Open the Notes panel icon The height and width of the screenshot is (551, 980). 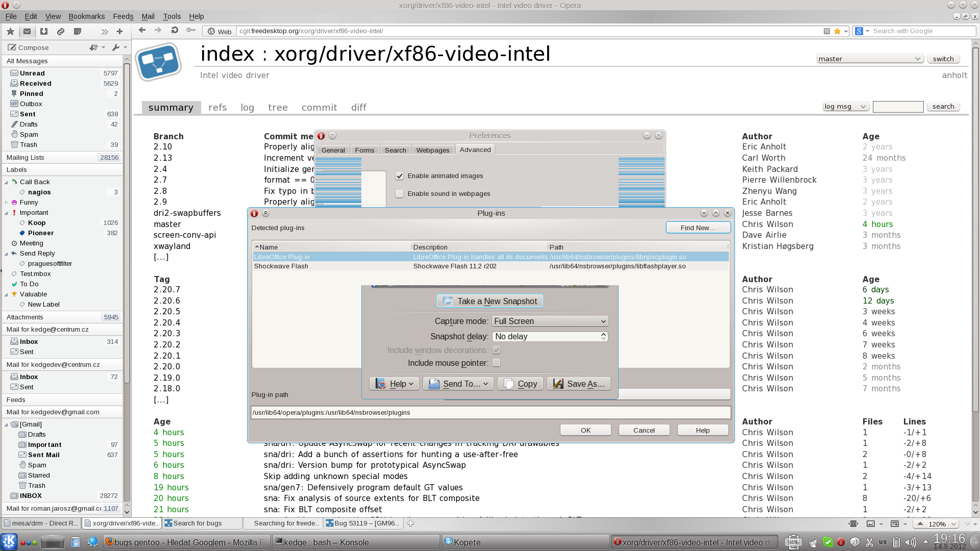coord(78,32)
